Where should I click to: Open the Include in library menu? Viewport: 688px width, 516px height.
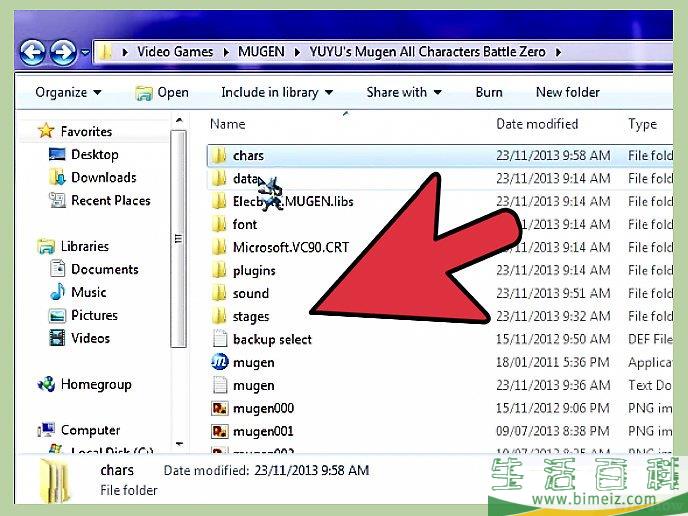[277, 92]
